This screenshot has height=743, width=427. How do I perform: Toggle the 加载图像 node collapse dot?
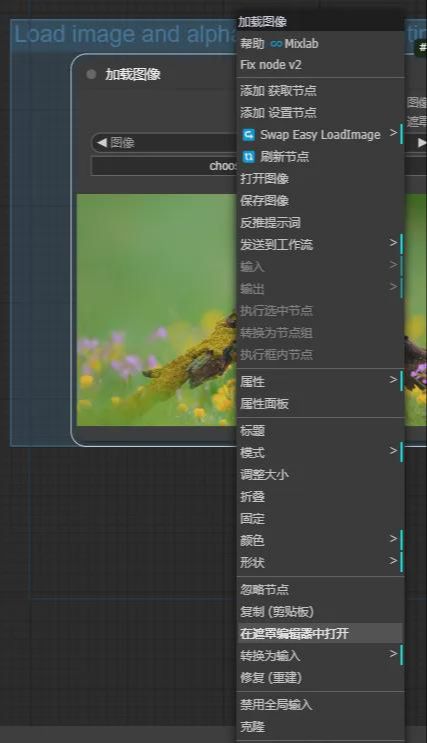[x=91, y=74]
